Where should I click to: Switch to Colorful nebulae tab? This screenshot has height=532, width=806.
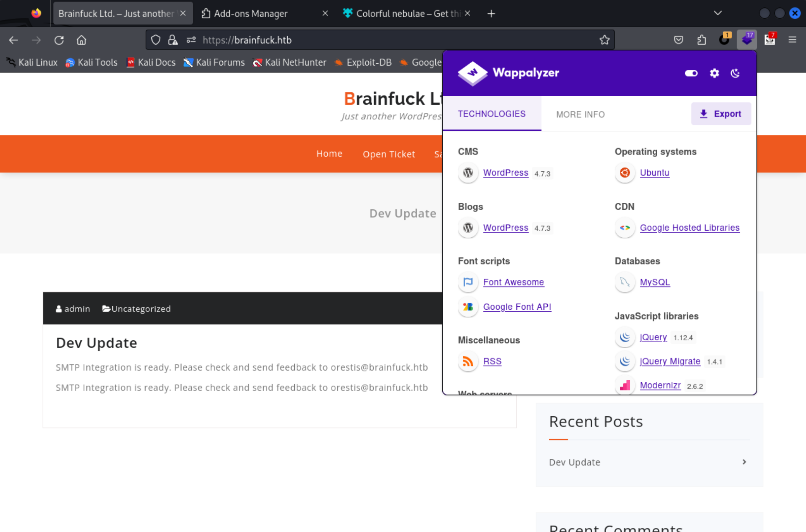[x=406, y=13]
